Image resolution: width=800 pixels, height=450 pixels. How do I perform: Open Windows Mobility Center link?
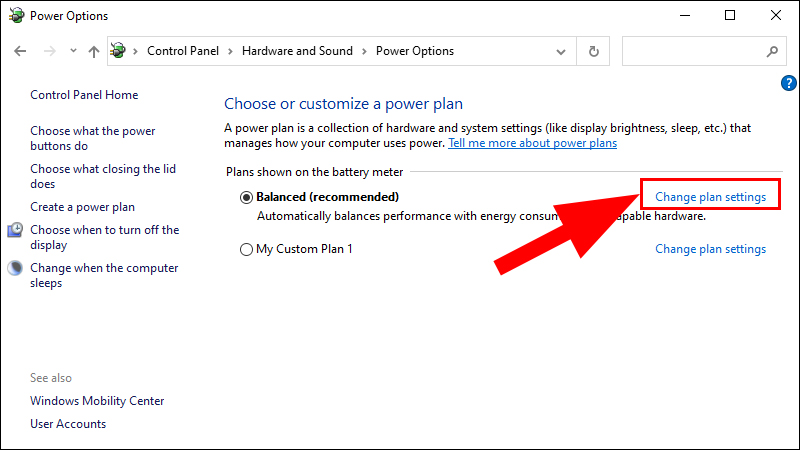click(97, 401)
